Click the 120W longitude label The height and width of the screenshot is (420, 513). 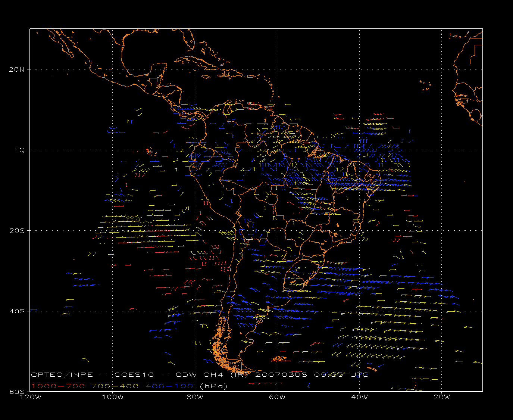31,397
